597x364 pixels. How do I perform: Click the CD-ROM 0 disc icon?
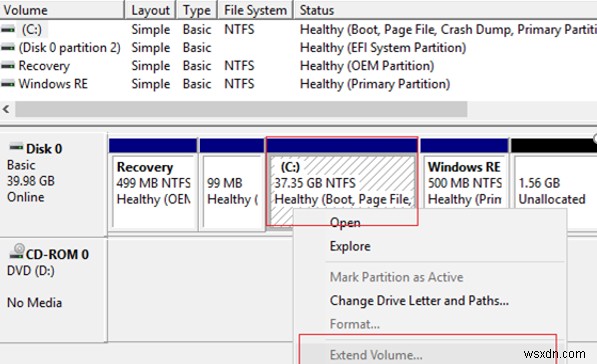pyautogui.click(x=17, y=252)
